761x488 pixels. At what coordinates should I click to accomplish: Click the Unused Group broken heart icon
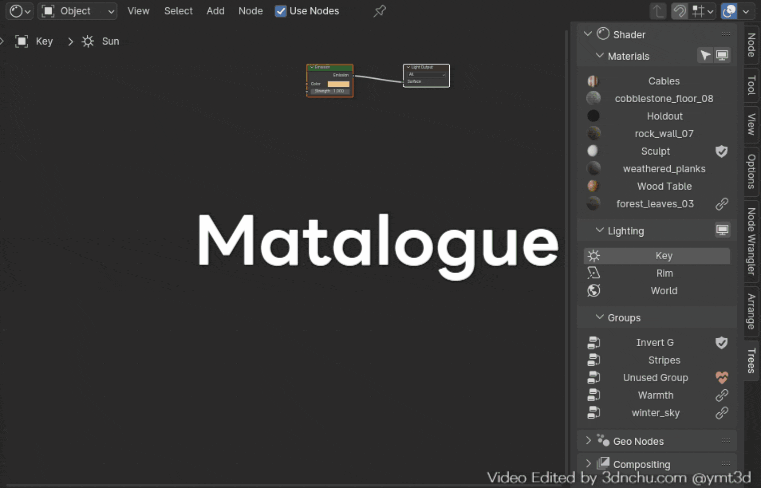click(x=722, y=377)
